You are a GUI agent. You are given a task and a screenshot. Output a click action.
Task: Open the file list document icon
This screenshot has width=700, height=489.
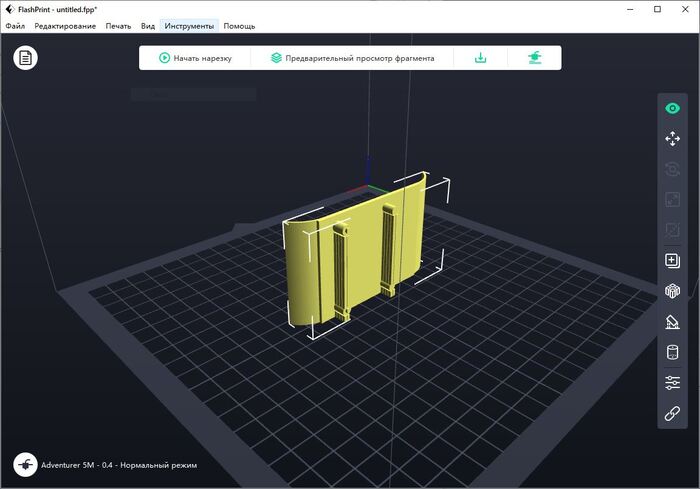(x=26, y=58)
